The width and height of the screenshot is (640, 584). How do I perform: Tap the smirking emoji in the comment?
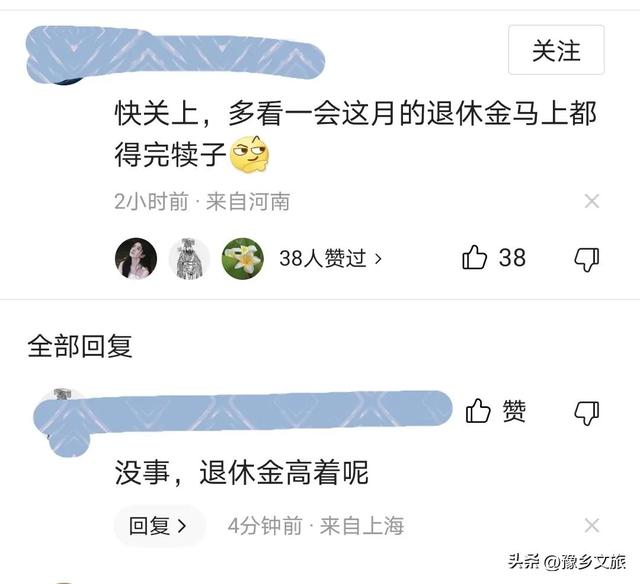point(250,153)
